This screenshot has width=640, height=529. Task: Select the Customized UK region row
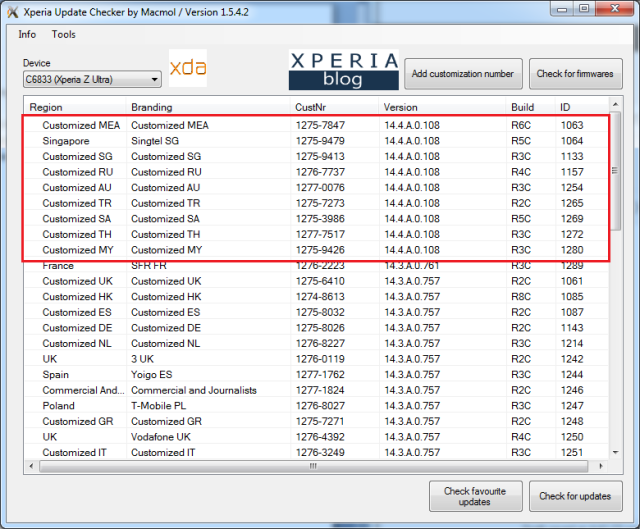pos(316,281)
